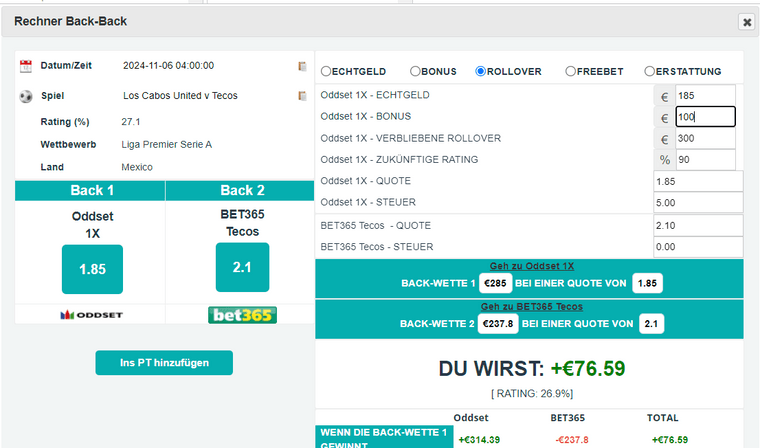The height and width of the screenshot is (448, 760).
Task: Click the Back 1 column header
Action: (90, 191)
